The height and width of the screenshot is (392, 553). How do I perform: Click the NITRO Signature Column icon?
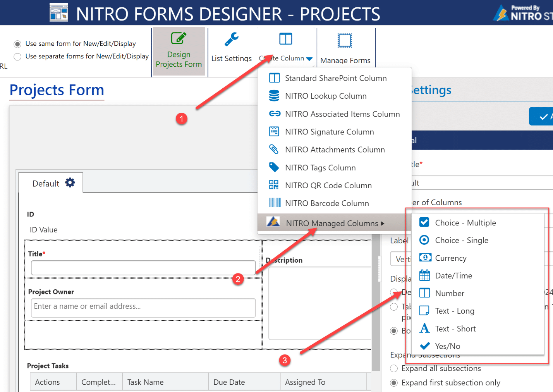click(x=274, y=131)
